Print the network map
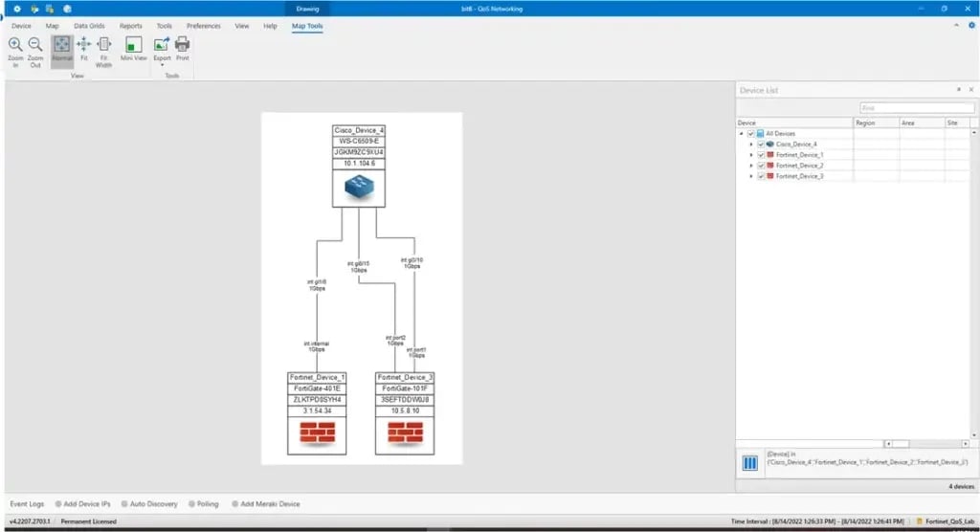This screenshot has height=532, width=980. pos(182,49)
